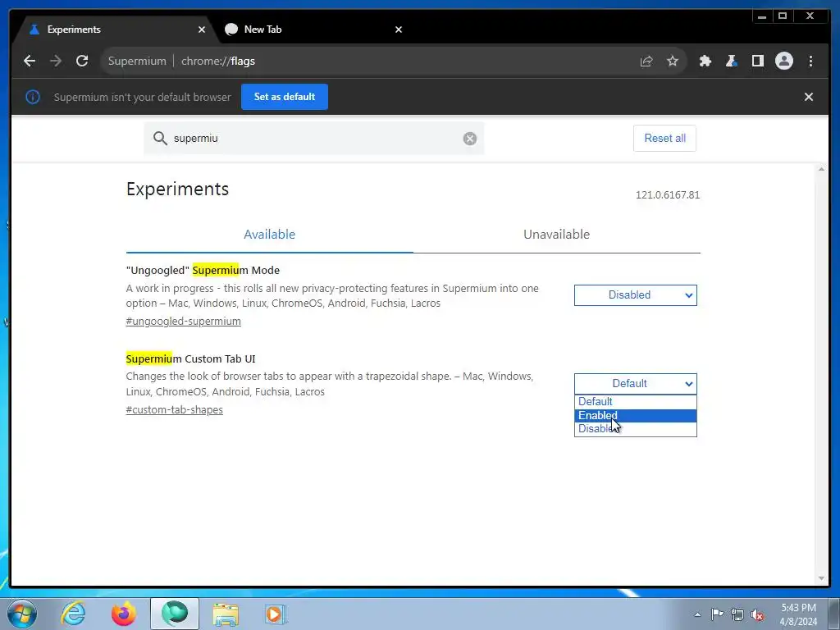This screenshot has height=630, width=840.
Task: Click the flags search input field
Action: (313, 138)
